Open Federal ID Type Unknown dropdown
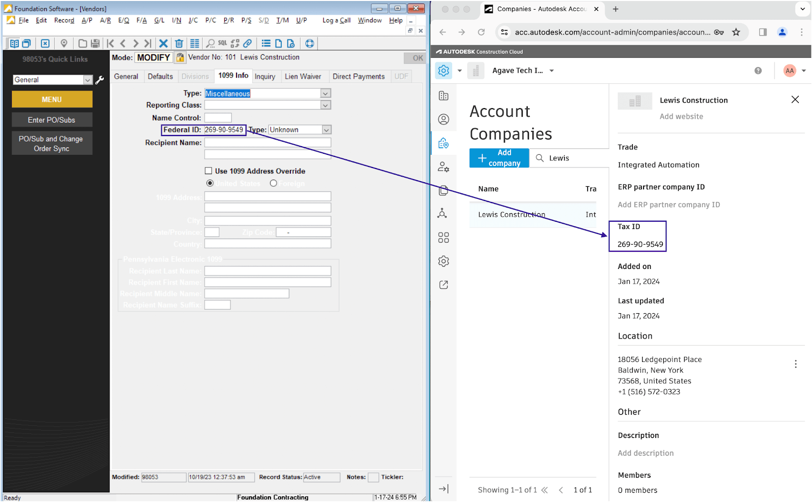 pos(326,130)
